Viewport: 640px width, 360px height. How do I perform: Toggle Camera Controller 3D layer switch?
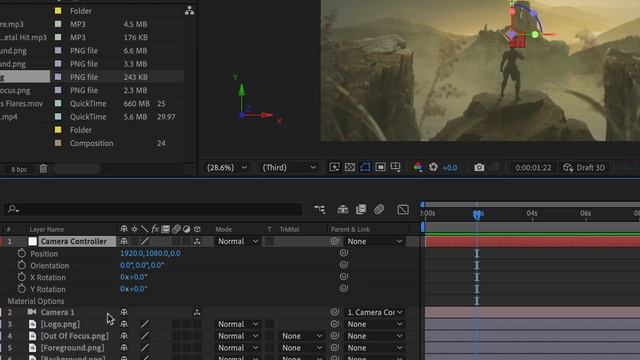(197, 242)
